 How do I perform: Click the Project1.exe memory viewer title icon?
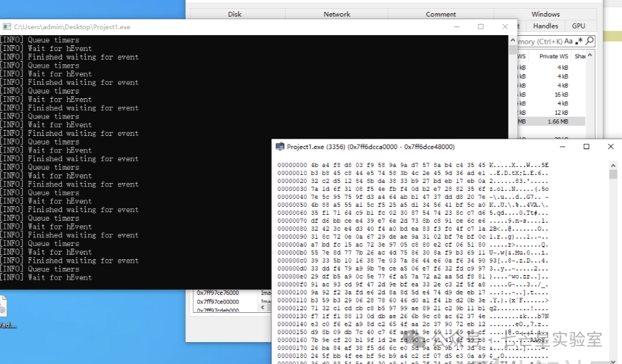tap(280, 147)
